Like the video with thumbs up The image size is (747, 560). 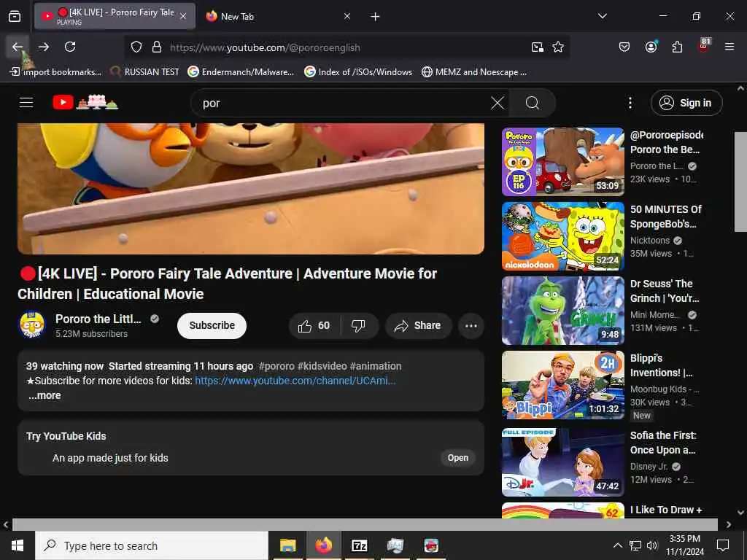(x=314, y=326)
